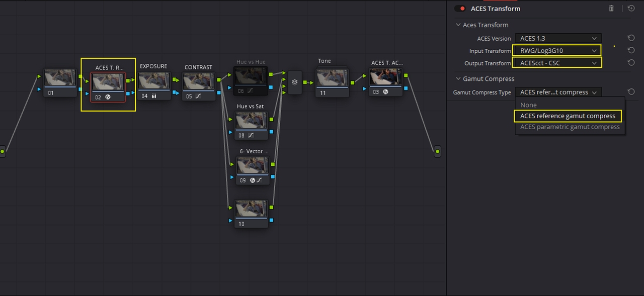Click the green node tree output circle
Screen dimensions: 644x296
click(437, 151)
